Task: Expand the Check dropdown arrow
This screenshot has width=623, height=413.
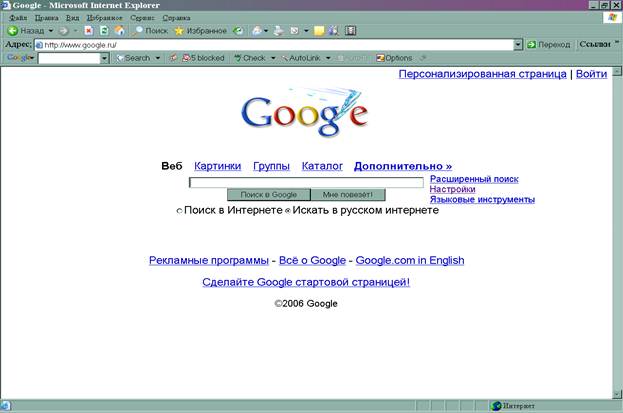Action: [273, 58]
